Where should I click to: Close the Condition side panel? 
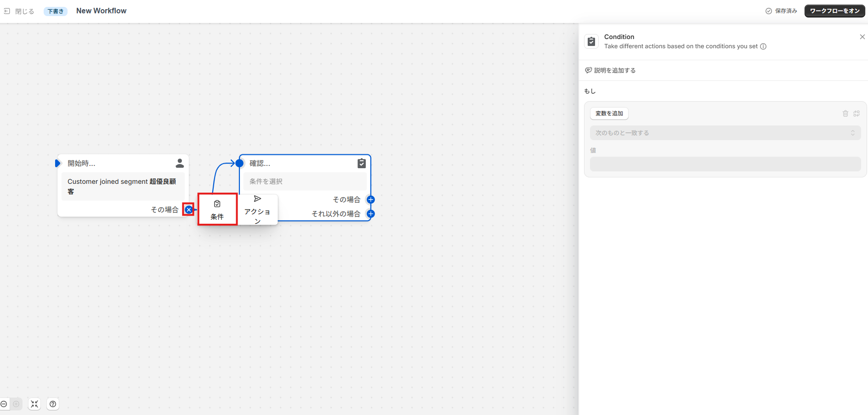point(862,37)
